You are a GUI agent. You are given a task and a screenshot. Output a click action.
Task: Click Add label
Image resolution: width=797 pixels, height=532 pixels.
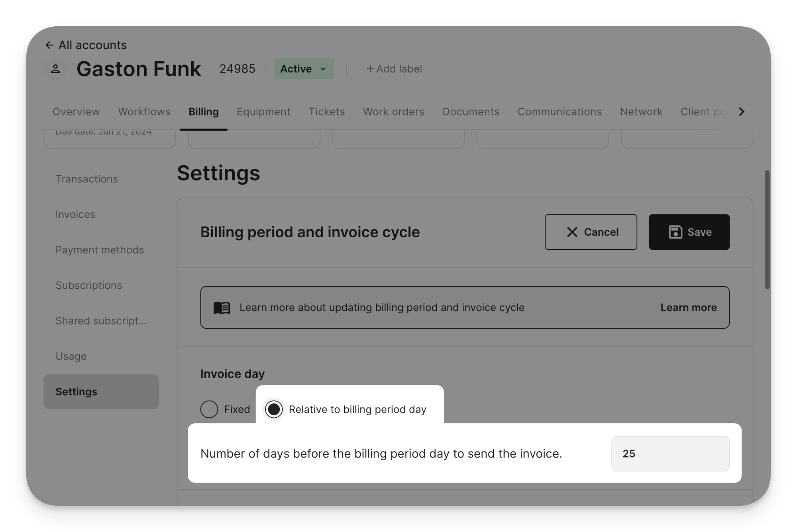(x=394, y=69)
